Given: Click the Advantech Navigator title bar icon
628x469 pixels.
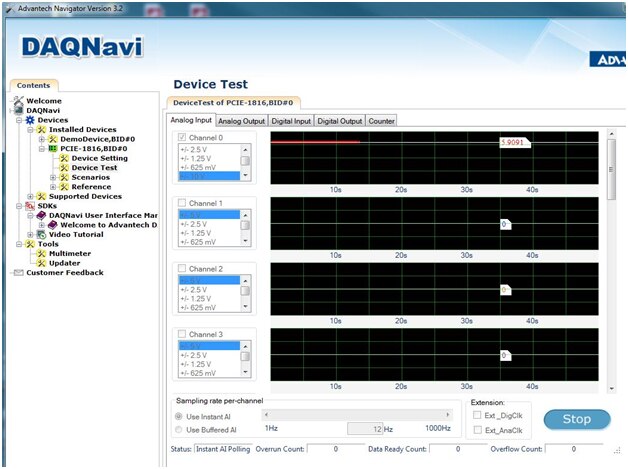Looking at the screenshot, I should click(10, 8).
